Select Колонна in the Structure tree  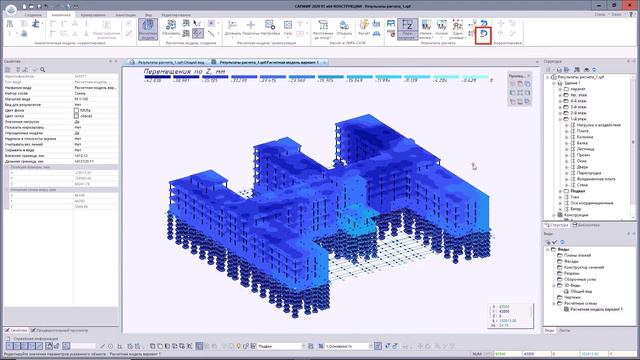[x=584, y=137]
